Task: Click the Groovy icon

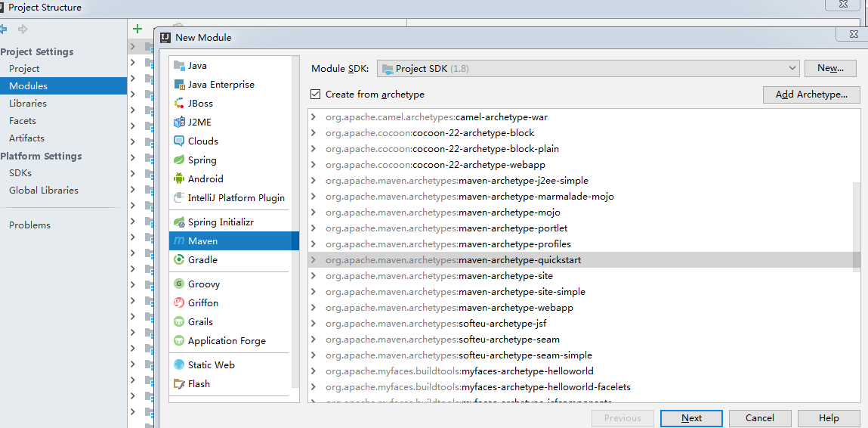Action: 179,284
